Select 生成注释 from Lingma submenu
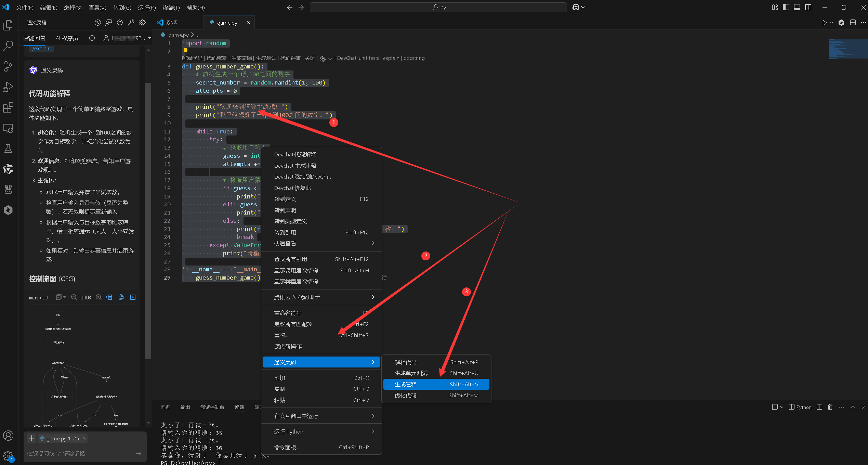Viewport: 868px width, 465px height. 436,384
